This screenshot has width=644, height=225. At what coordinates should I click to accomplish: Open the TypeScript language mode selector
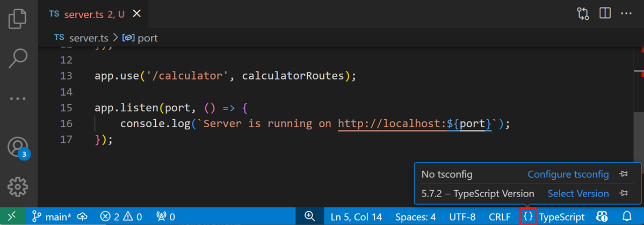coord(561,216)
